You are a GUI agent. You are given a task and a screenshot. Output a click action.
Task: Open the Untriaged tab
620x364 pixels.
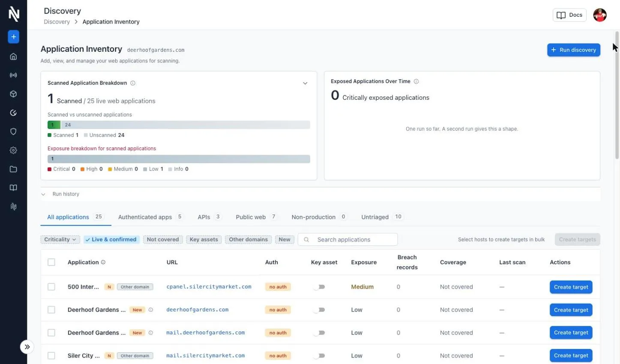click(x=382, y=217)
